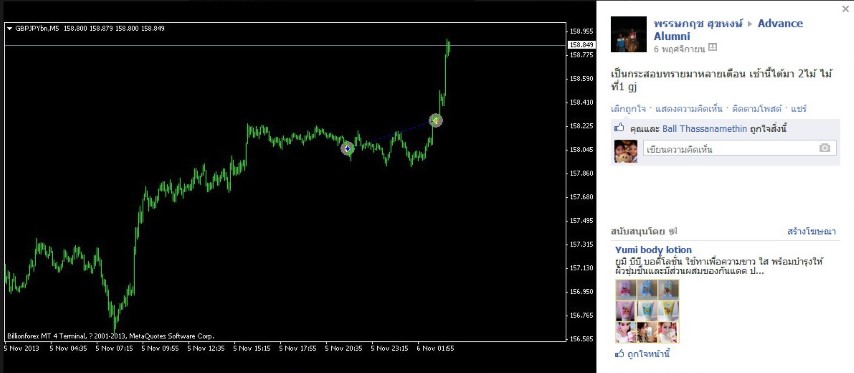Click the comment link under the post
854x373 pixels.
(x=689, y=108)
